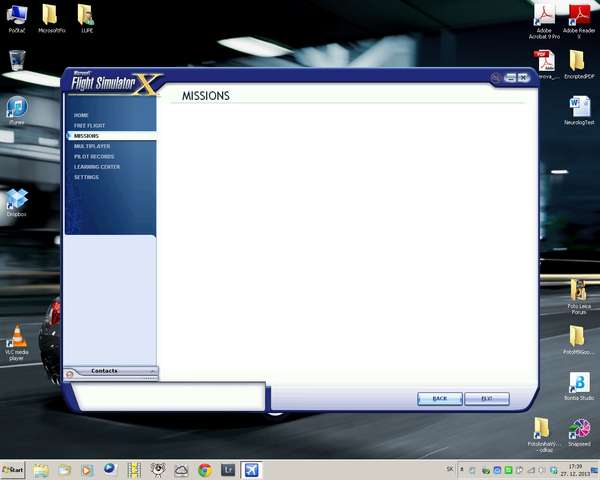
Task: Click the help icon in the title bar
Action: 496,78
